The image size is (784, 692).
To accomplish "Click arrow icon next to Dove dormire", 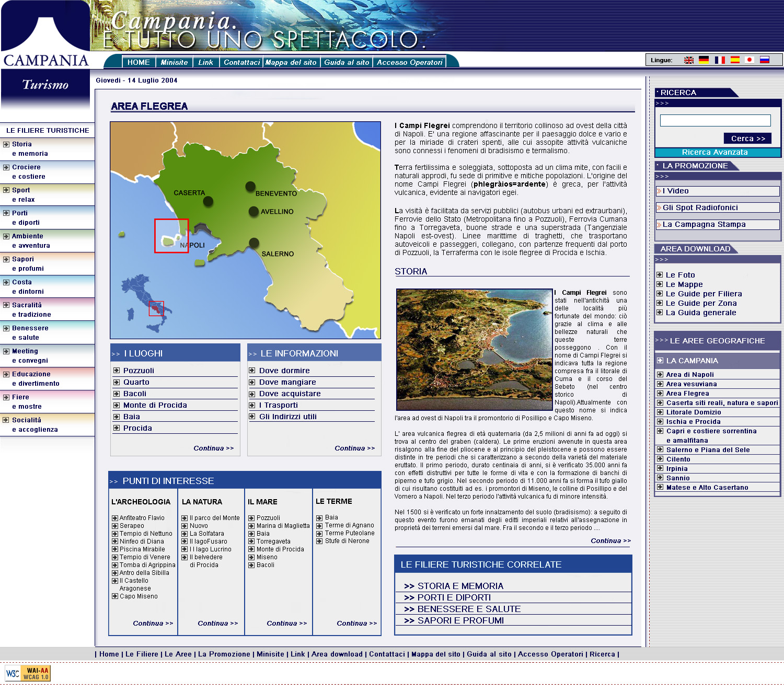I will (x=252, y=371).
